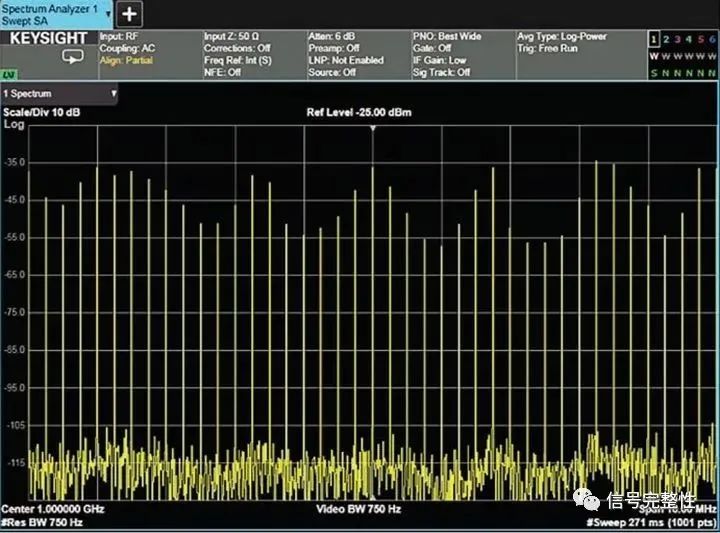
Task: Select trace number 3 in trace panel
Action: tap(677, 37)
